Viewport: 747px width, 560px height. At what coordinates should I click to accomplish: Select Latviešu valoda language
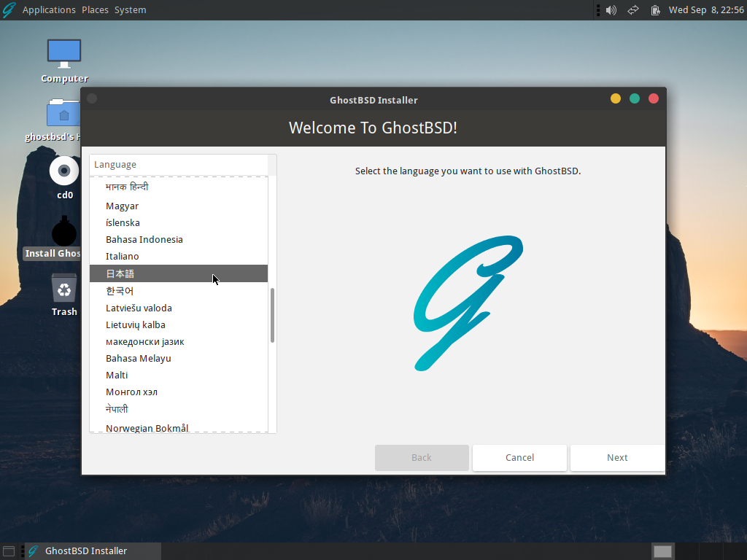(179, 308)
